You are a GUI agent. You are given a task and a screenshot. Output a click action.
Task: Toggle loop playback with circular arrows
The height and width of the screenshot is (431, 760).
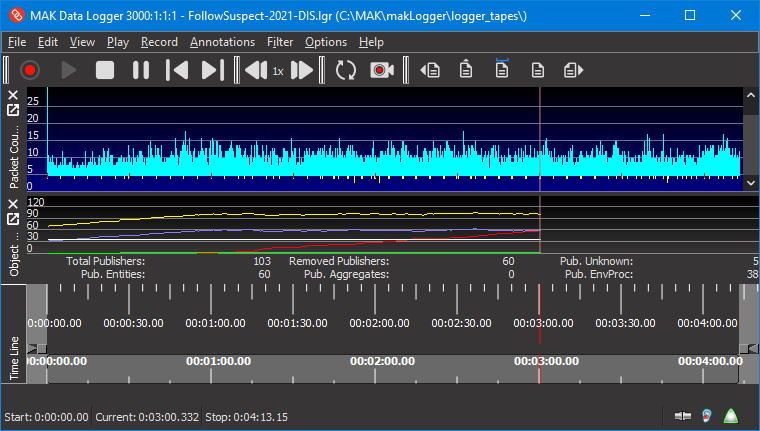tap(346, 70)
